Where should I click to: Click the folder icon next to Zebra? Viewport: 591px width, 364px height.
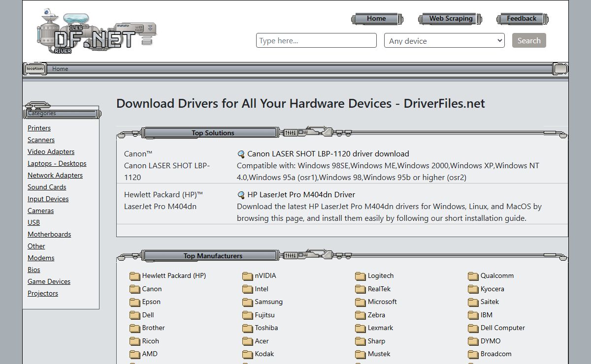[x=361, y=315]
